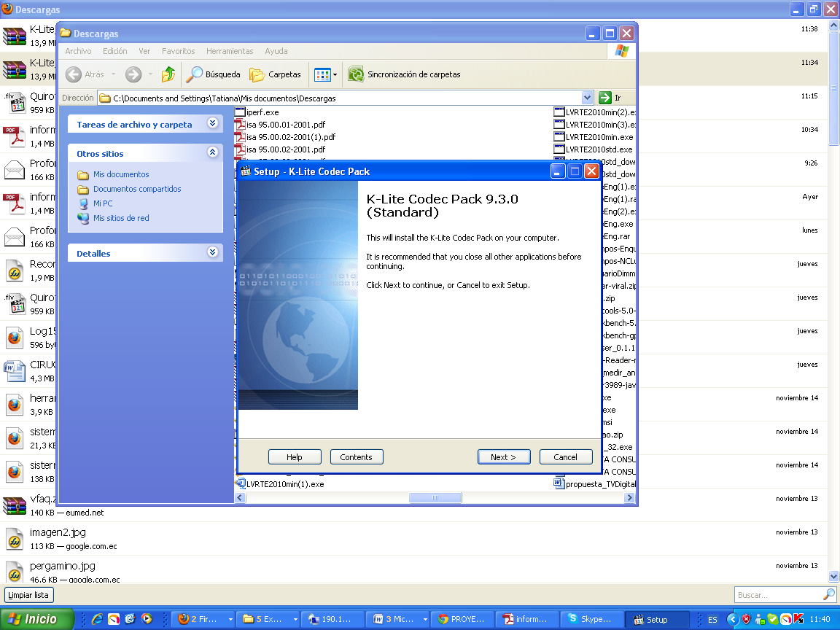Click the forward arrow icon in Explorer

[133, 74]
